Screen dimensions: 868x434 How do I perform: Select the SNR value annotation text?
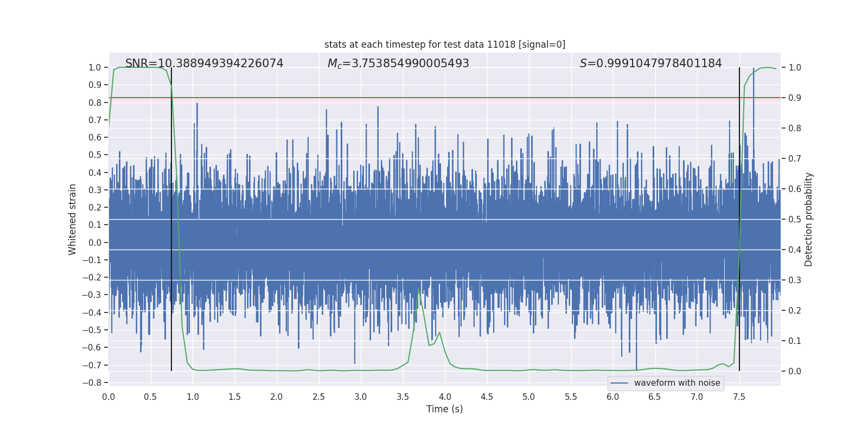point(204,63)
